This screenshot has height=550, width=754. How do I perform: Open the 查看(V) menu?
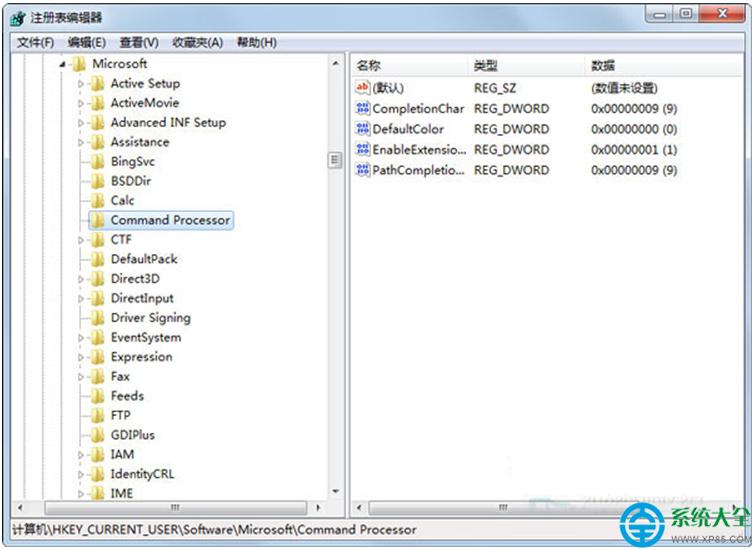[139, 42]
